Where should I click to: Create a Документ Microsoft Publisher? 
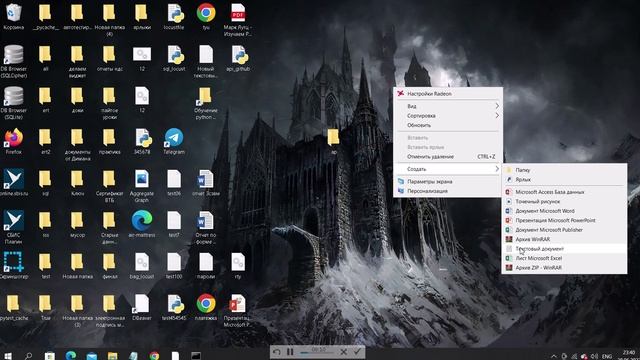click(564, 230)
